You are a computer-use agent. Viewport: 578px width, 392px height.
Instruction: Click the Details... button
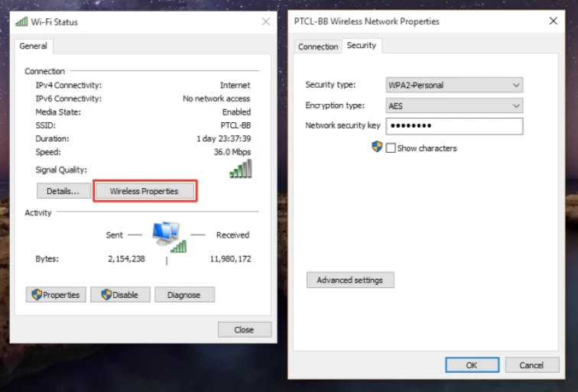pos(63,191)
